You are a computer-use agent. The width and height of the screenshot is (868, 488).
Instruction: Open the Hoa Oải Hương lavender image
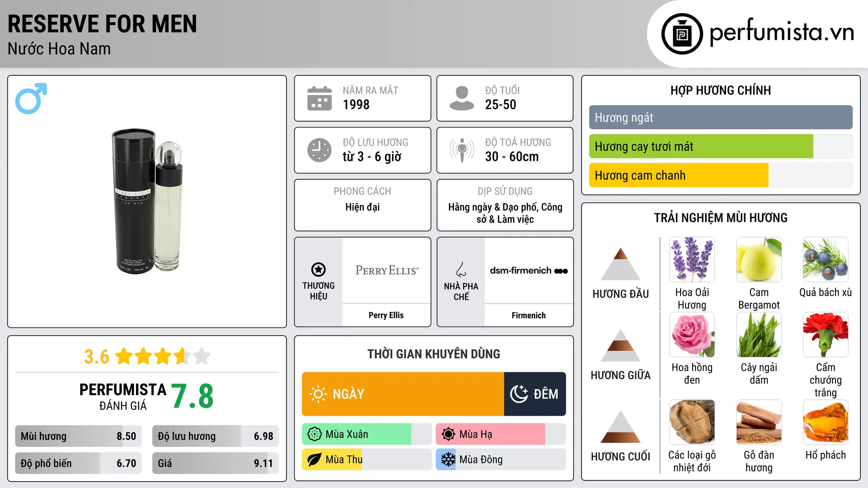pos(692,260)
